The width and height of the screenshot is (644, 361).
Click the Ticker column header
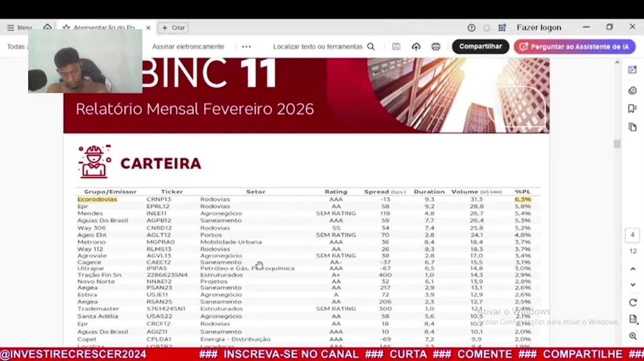click(172, 192)
